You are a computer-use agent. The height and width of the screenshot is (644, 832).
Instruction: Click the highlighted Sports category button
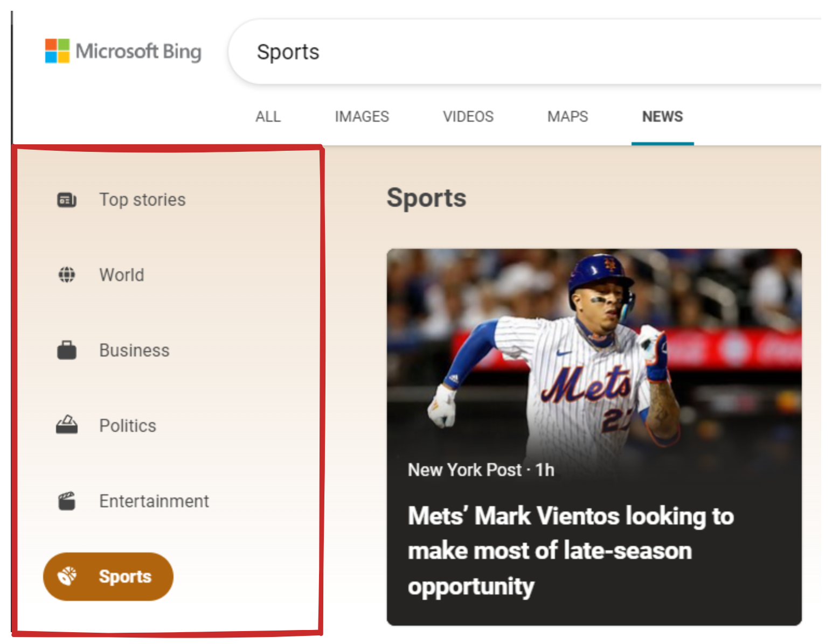tap(108, 576)
